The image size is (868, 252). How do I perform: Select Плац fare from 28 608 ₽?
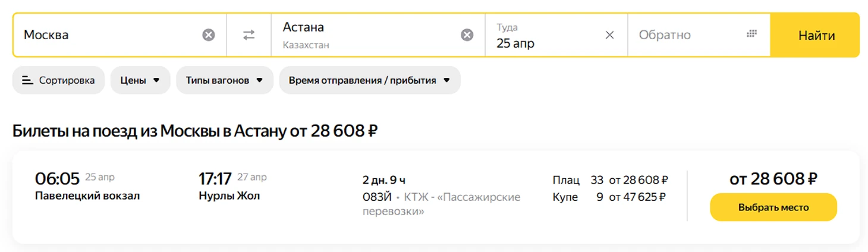pyautogui.click(x=609, y=179)
